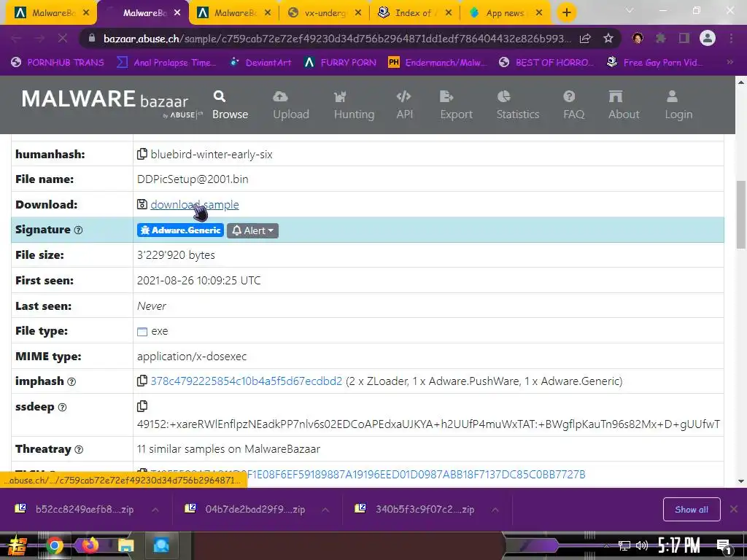
Task: Open File Explorer from the taskbar
Action: pos(125,545)
